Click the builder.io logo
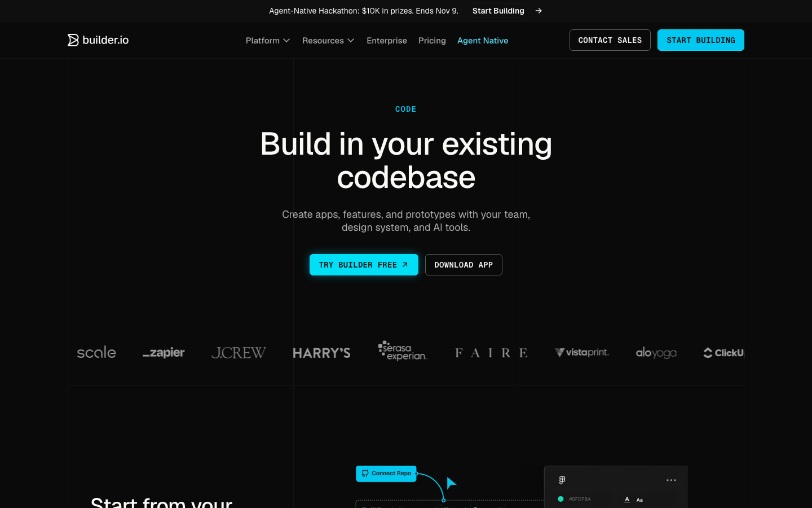This screenshot has width=812, height=508. (x=98, y=40)
